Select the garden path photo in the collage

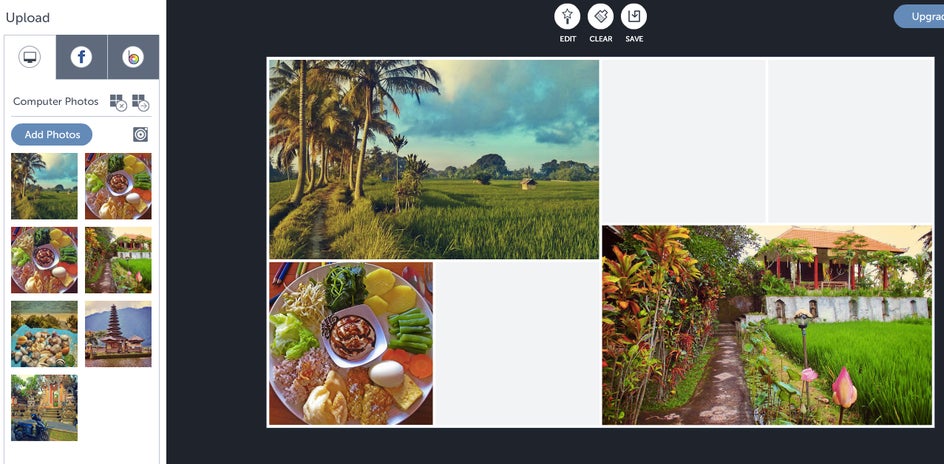point(767,325)
